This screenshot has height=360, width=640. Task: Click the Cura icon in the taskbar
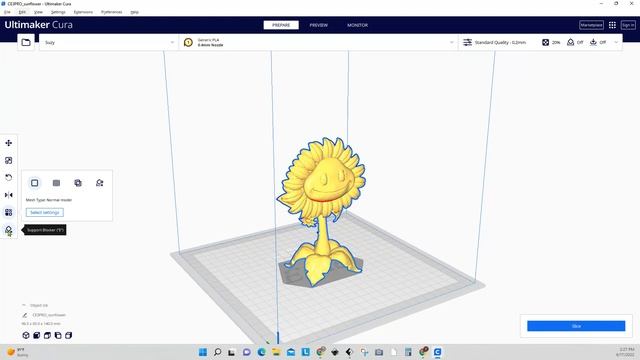coord(438,352)
